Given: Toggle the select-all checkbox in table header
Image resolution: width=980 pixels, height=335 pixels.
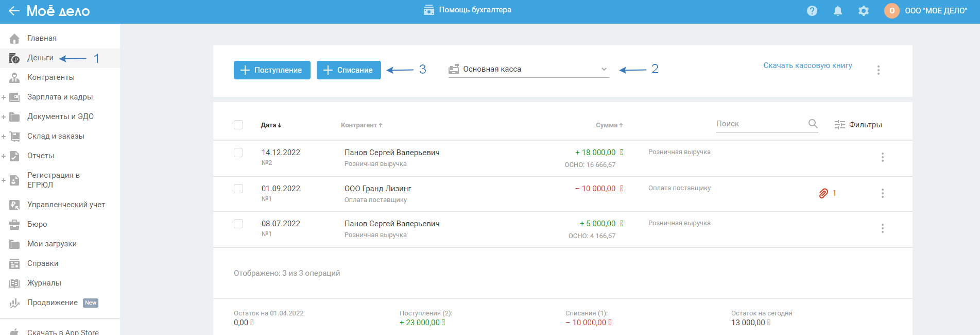Looking at the screenshot, I should [x=238, y=125].
